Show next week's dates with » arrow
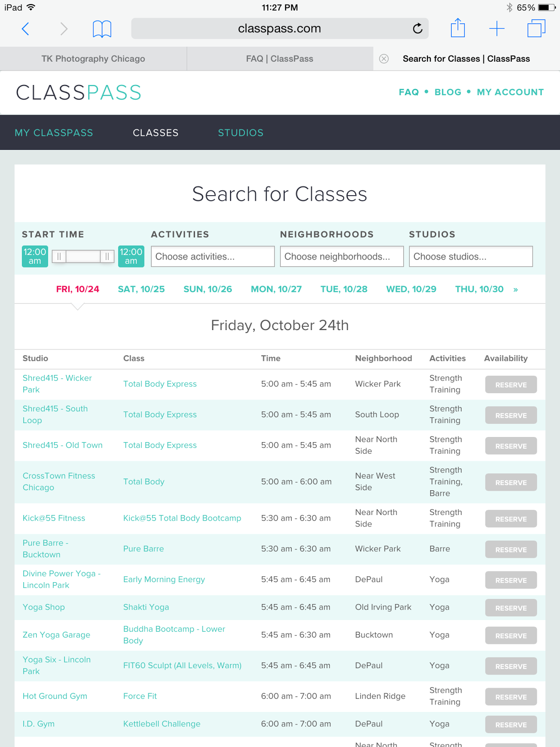The image size is (560, 747). pyautogui.click(x=516, y=289)
